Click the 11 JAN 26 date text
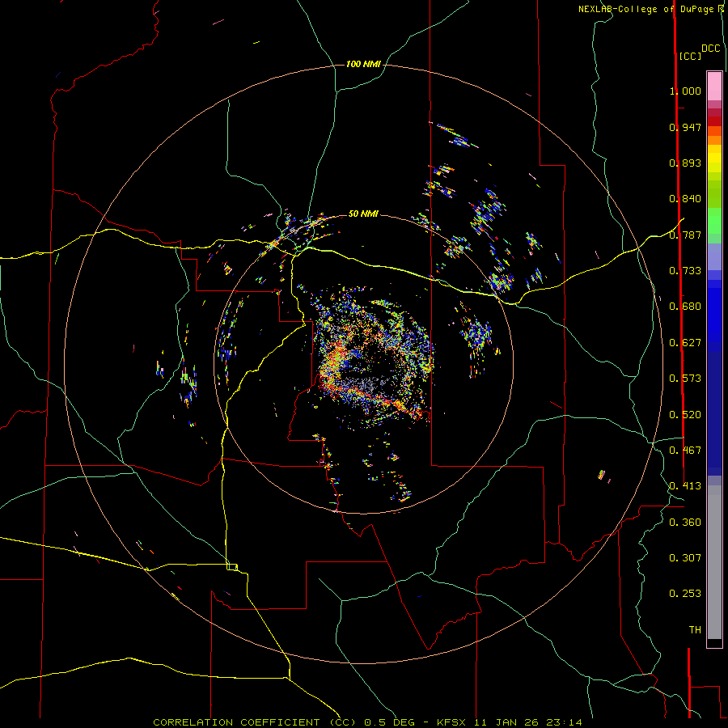728x728 pixels. 506,722
